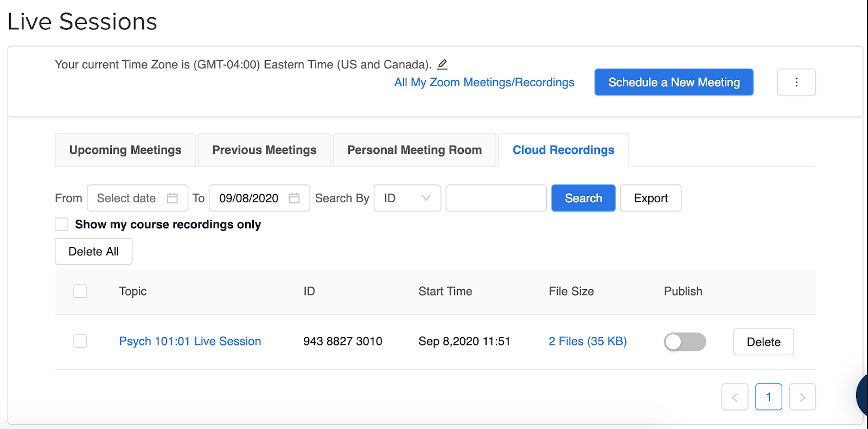
Task: Click the Publish column header
Action: (683, 291)
